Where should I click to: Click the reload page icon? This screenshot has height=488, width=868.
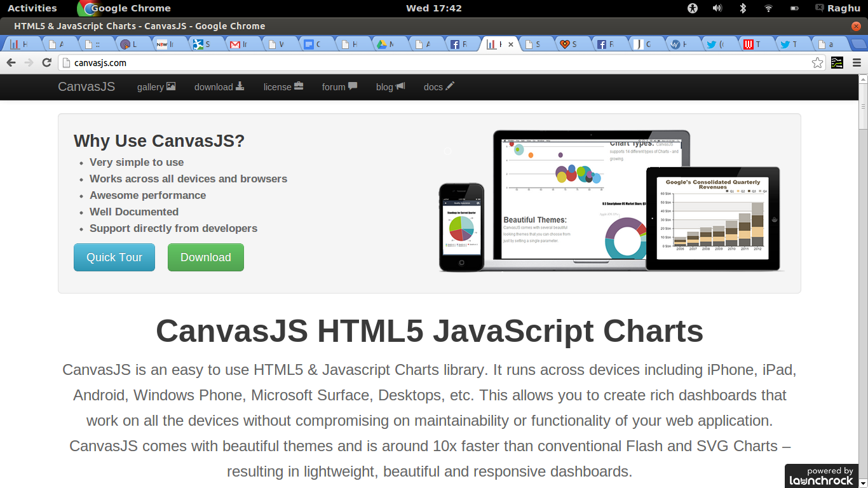coord(46,62)
